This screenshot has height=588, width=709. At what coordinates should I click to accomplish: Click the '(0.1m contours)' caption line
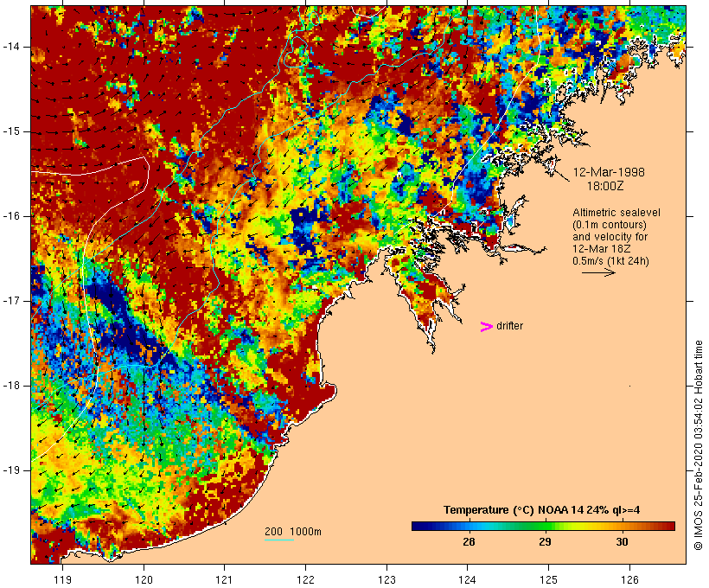[x=610, y=225]
